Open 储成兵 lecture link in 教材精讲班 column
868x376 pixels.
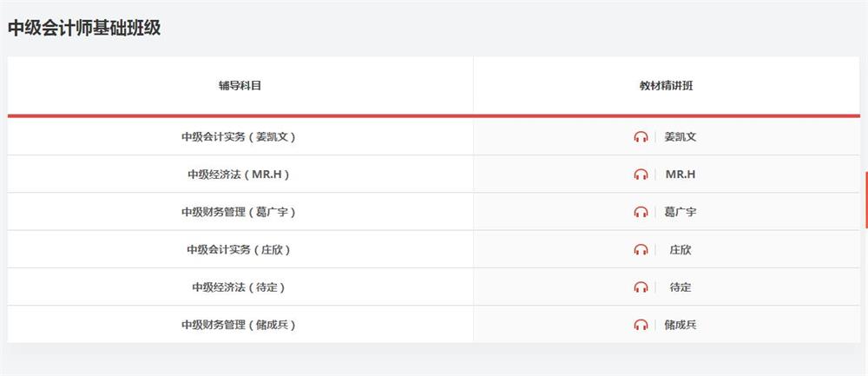tap(681, 325)
